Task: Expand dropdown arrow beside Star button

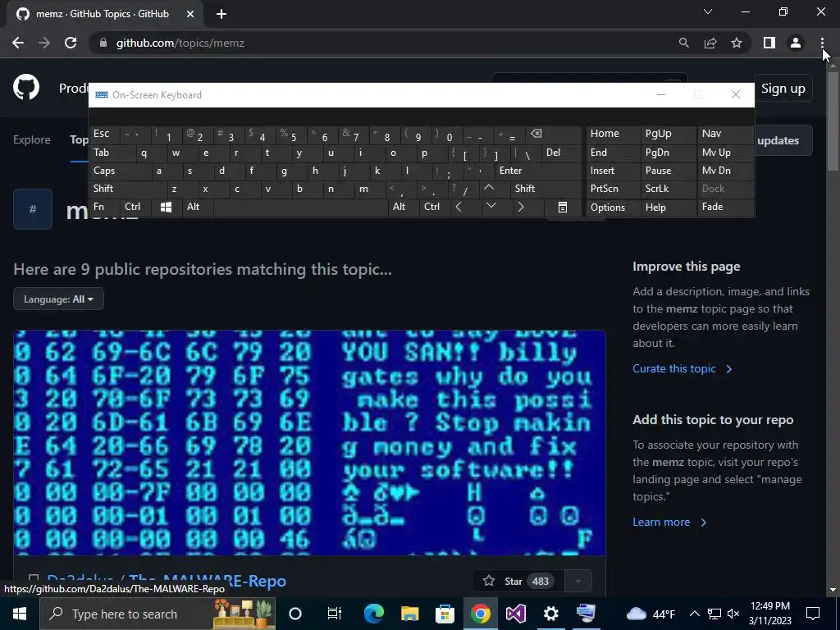Action: pos(578,582)
